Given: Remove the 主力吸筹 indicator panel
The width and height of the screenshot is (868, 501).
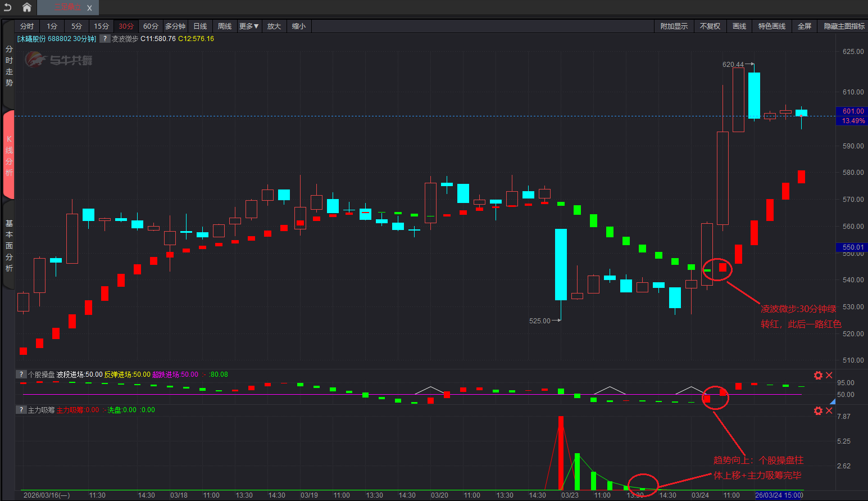Looking at the screenshot, I should (x=829, y=410).
